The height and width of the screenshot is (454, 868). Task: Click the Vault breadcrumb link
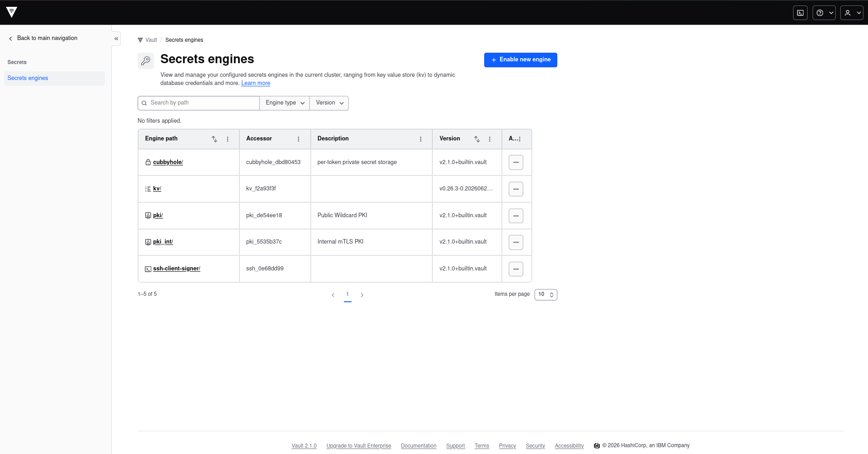[148, 40]
